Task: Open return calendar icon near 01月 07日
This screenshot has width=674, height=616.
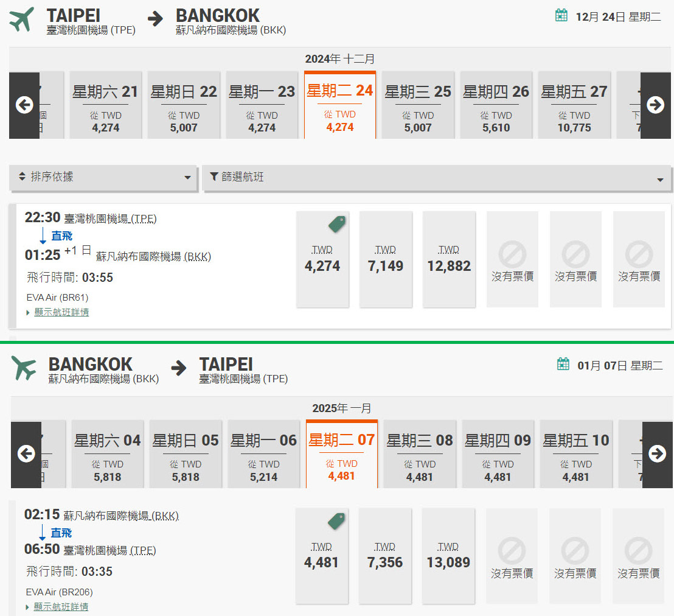Action: click(563, 365)
